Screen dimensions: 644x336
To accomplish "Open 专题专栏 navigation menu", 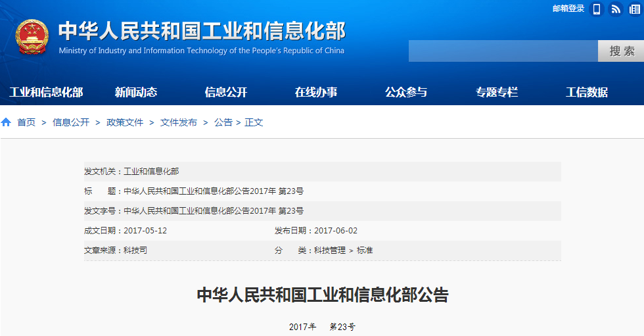I will pos(497,92).
